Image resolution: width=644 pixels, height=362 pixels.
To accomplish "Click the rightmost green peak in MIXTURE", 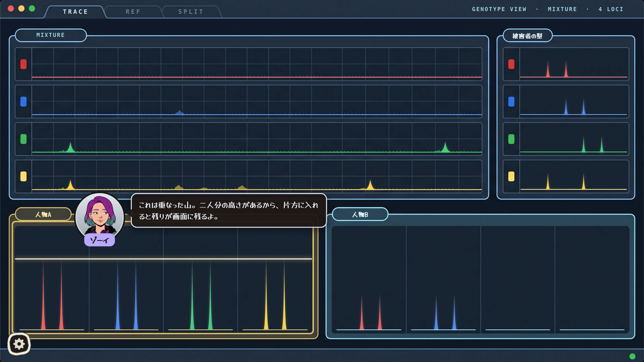I will tap(445, 147).
